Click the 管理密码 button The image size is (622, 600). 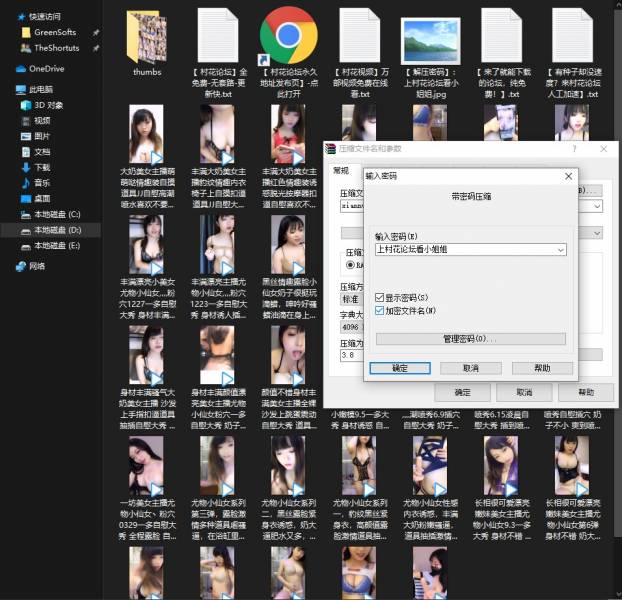pyautogui.click(x=469, y=339)
